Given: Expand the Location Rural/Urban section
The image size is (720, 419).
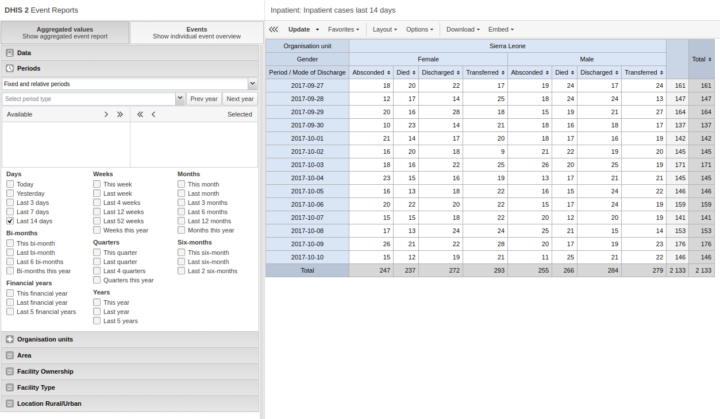Looking at the screenshot, I should pyautogui.click(x=130, y=404).
